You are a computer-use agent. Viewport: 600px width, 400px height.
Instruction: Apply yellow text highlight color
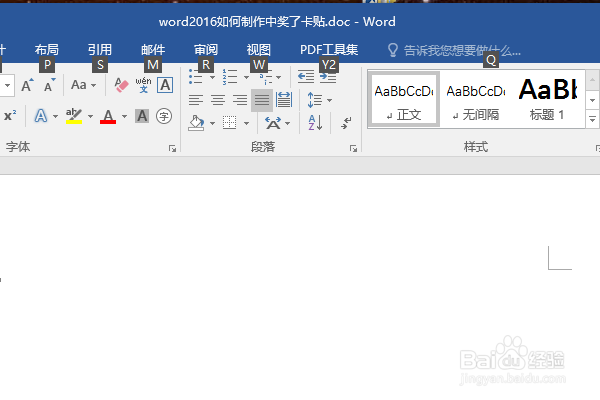74,116
